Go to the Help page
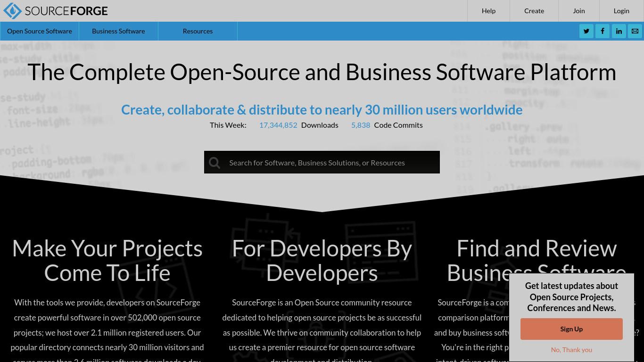Image resolution: width=644 pixels, height=362 pixels. (488, 11)
